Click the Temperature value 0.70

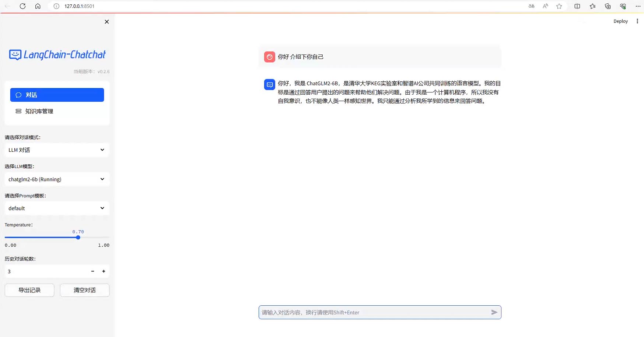click(x=78, y=232)
